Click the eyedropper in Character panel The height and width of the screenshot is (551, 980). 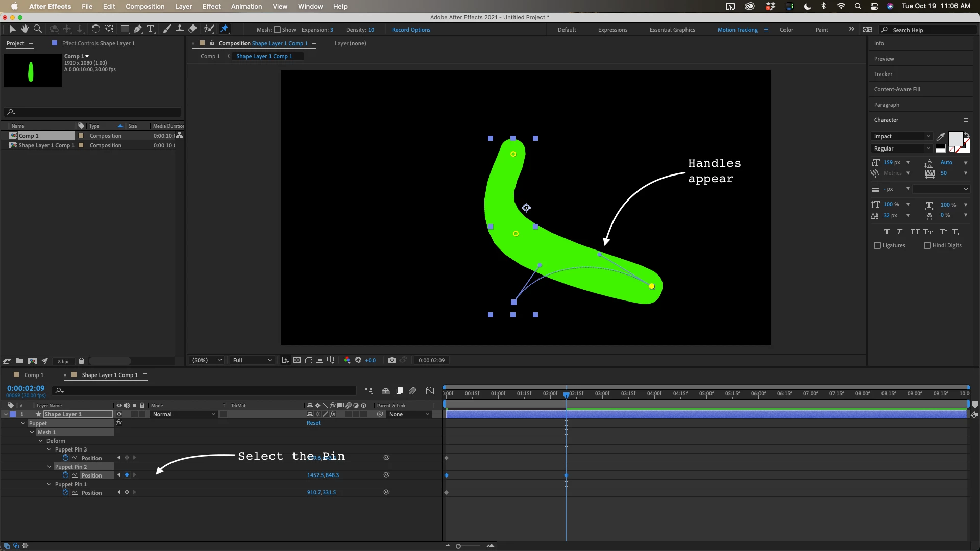coord(940,136)
